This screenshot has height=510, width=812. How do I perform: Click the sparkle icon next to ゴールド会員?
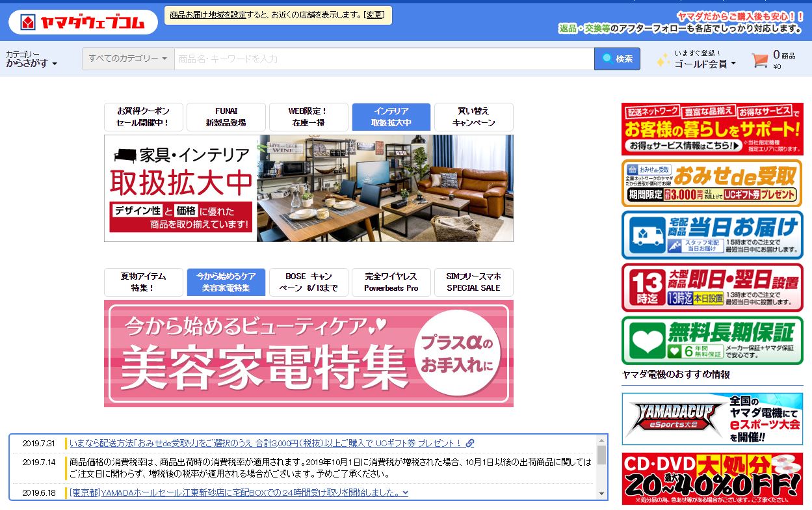click(x=664, y=60)
